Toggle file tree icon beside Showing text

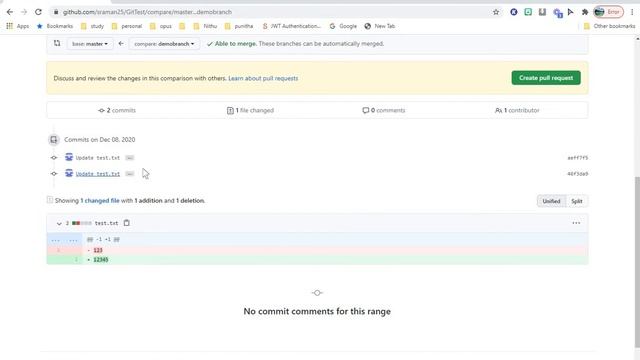(x=50, y=200)
